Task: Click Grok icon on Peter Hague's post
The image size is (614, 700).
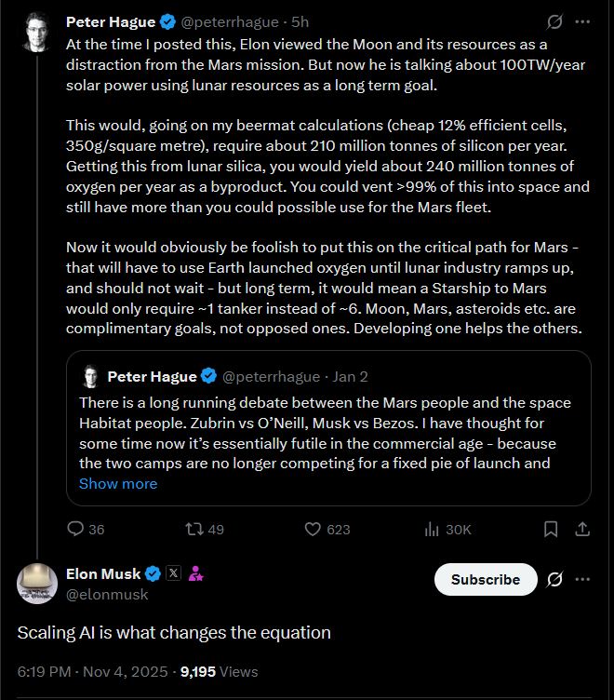Action: coord(555,21)
